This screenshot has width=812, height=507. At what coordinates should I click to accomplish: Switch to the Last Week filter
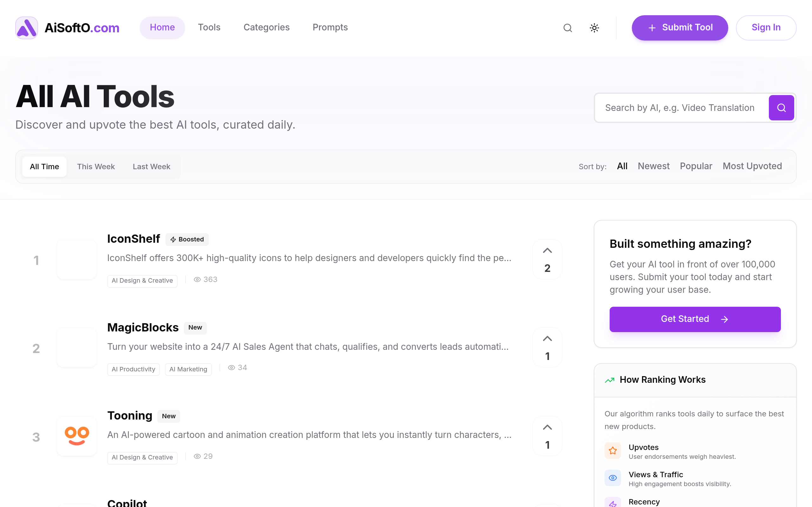tap(151, 167)
